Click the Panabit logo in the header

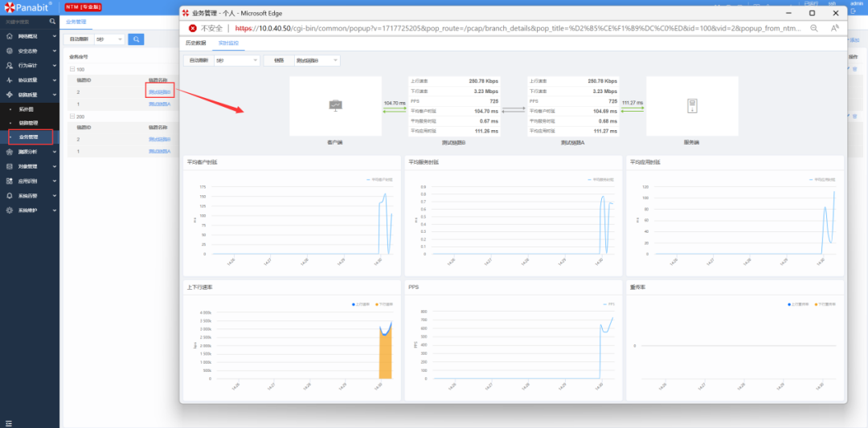(x=27, y=7)
